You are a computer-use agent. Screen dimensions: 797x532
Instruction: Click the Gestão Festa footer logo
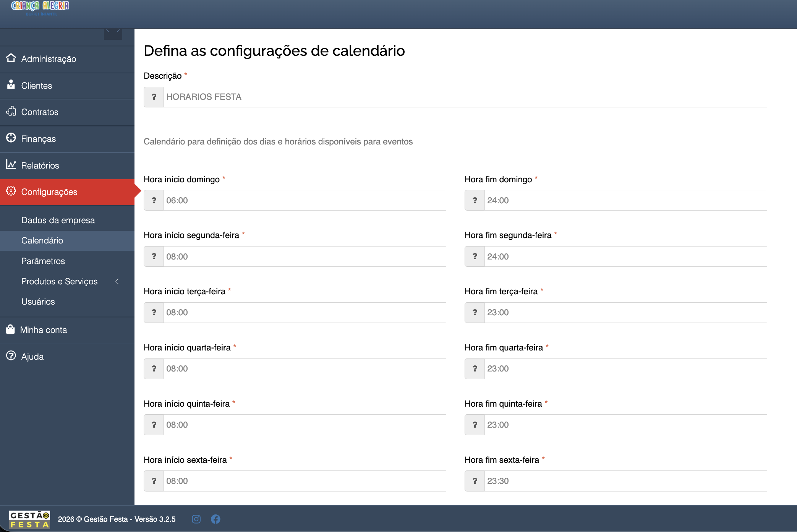(29, 519)
